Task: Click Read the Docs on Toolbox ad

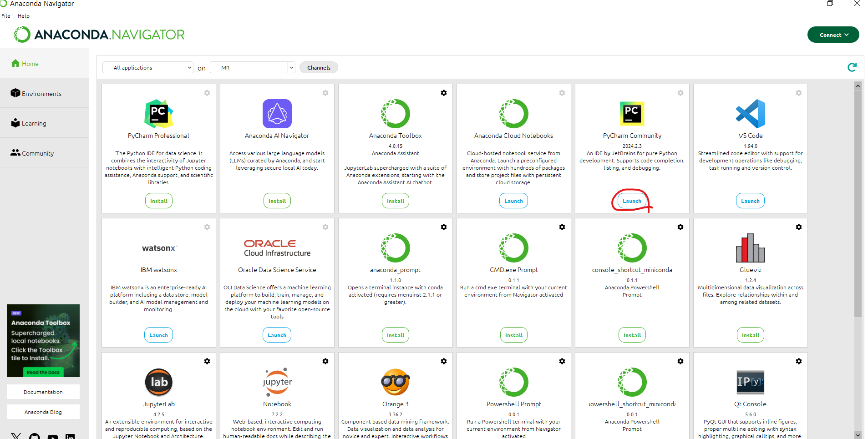Action: click(x=43, y=372)
